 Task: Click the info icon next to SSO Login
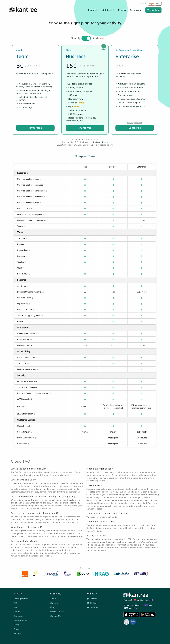click(x=28, y=363)
